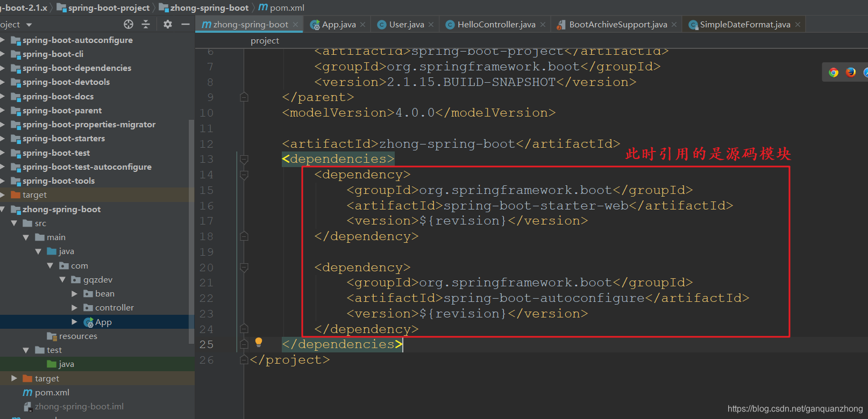Expand the target folder under zhong-spring-boot
This screenshot has width=868, height=419.
click(14, 379)
